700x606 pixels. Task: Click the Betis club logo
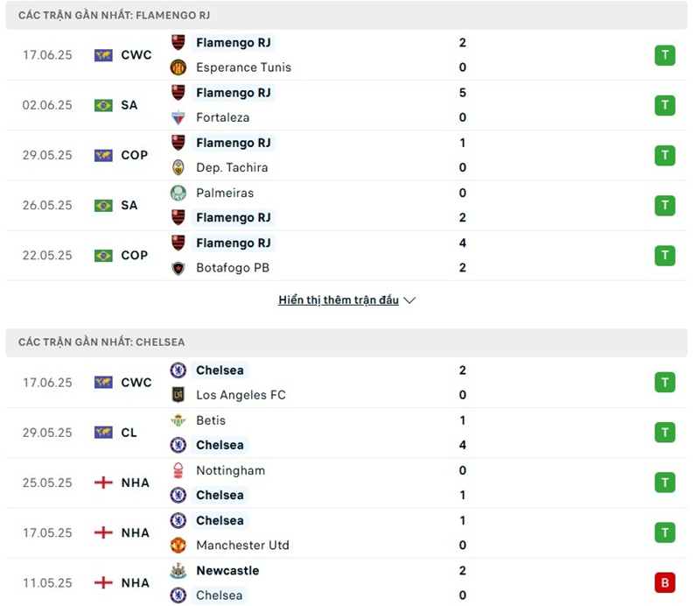(x=178, y=420)
